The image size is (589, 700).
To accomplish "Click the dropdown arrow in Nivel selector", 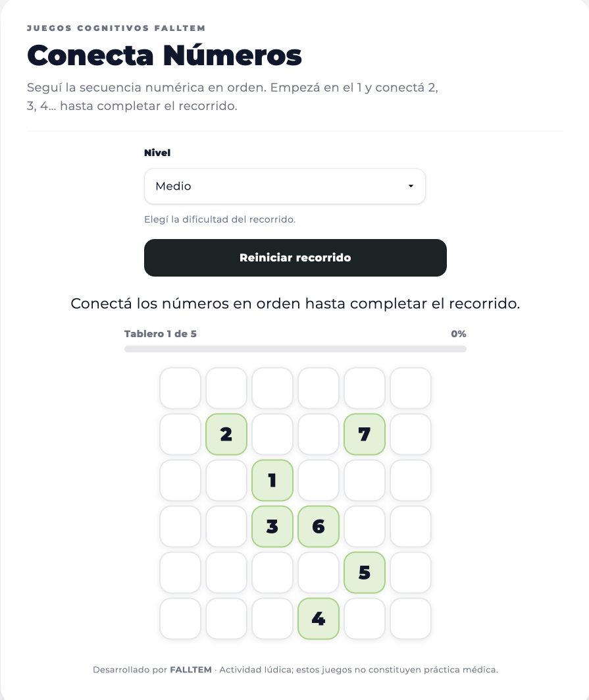I will coord(411,186).
